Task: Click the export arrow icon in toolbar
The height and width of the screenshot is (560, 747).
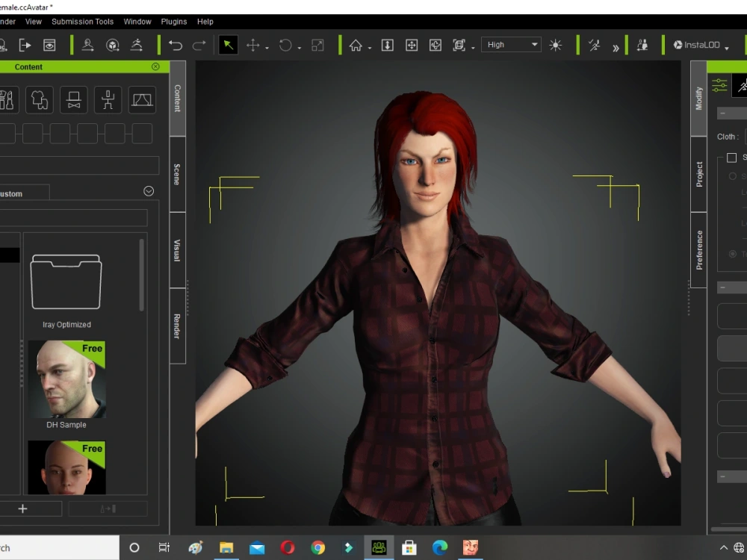Action: [x=25, y=46]
